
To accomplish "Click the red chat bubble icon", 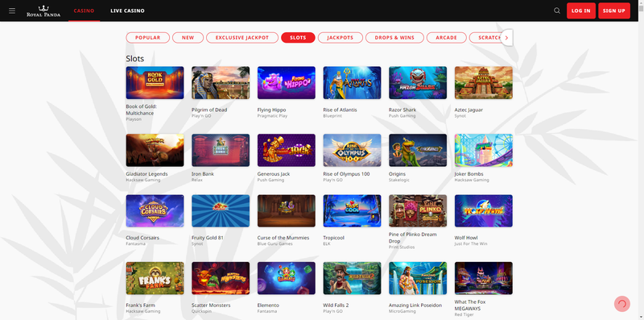I will click(621, 304).
